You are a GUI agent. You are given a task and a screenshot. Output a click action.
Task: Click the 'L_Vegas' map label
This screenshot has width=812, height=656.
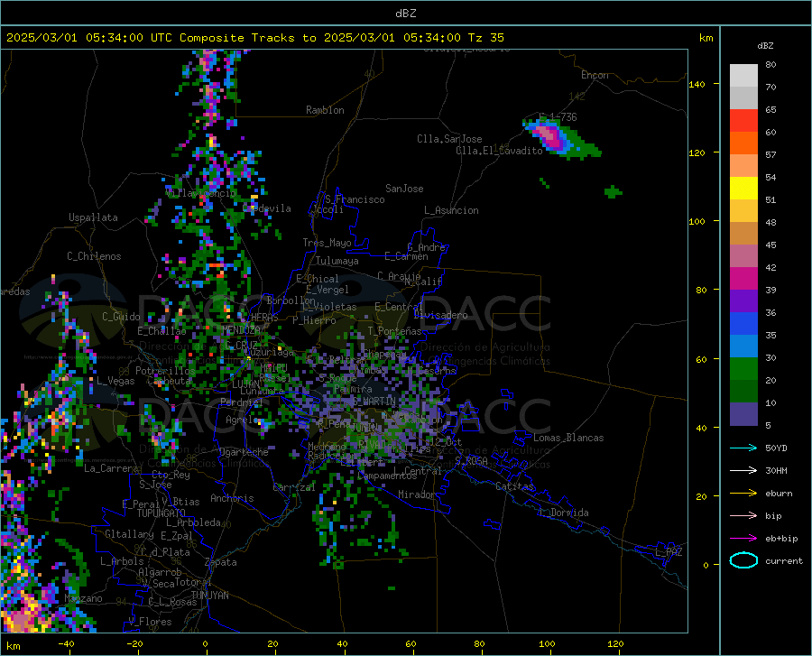pyautogui.click(x=115, y=381)
